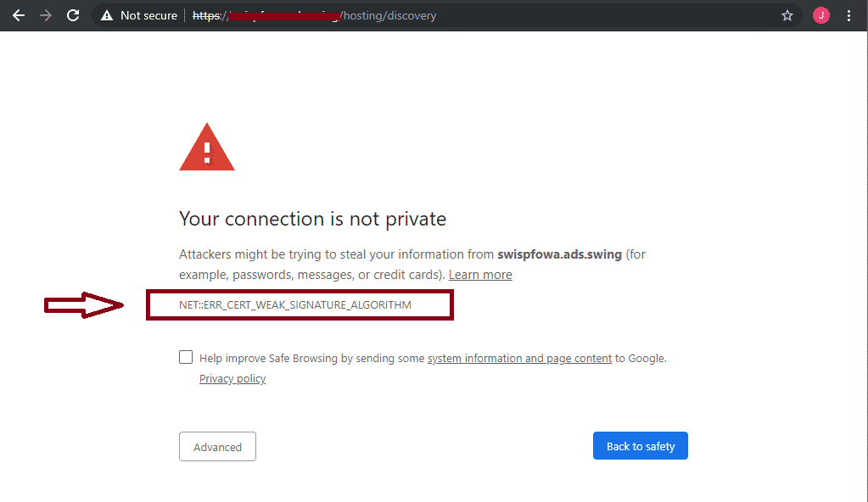Bookmark this page with star icon
Viewport: 868px width, 502px height.
point(787,15)
